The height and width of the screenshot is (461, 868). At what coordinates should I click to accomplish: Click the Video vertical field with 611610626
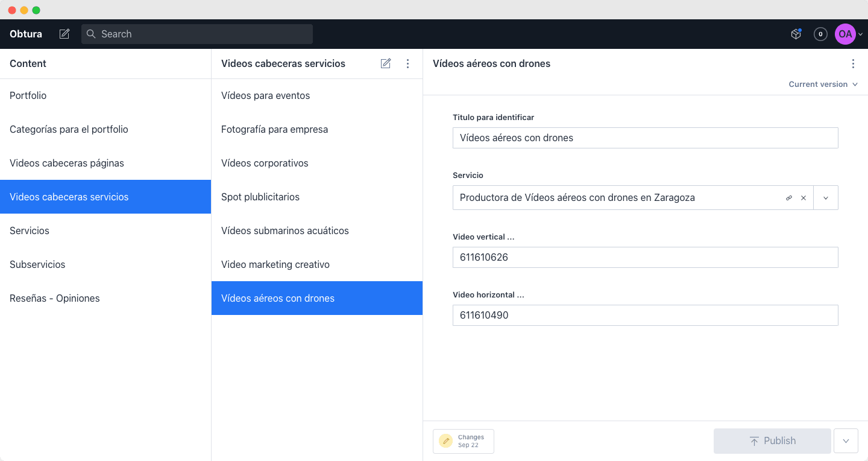click(645, 257)
